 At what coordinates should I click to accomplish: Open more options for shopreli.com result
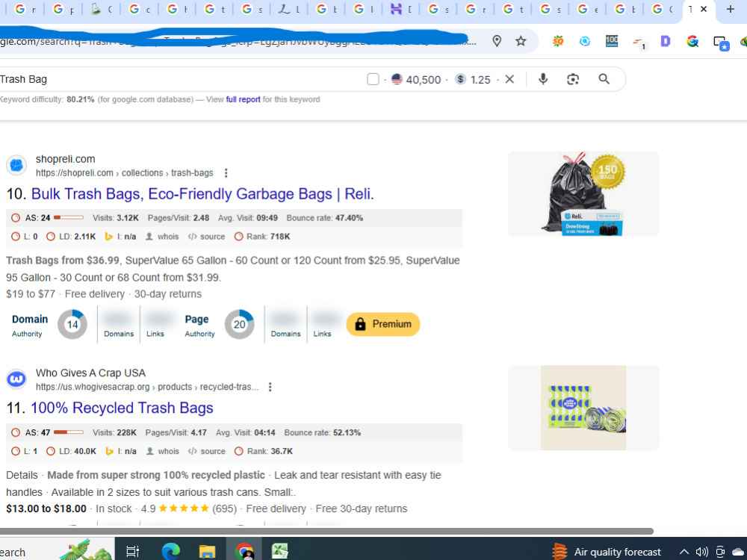[226, 173]
